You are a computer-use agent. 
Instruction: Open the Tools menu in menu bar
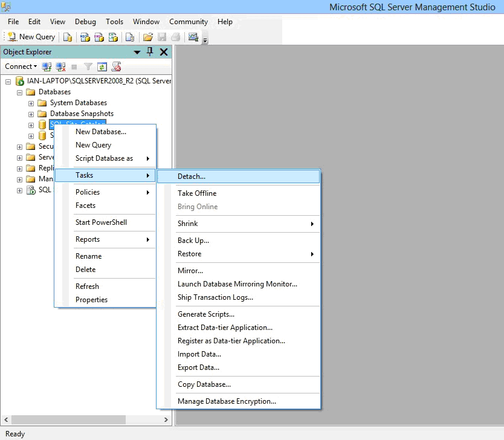[x=114, y=22]
